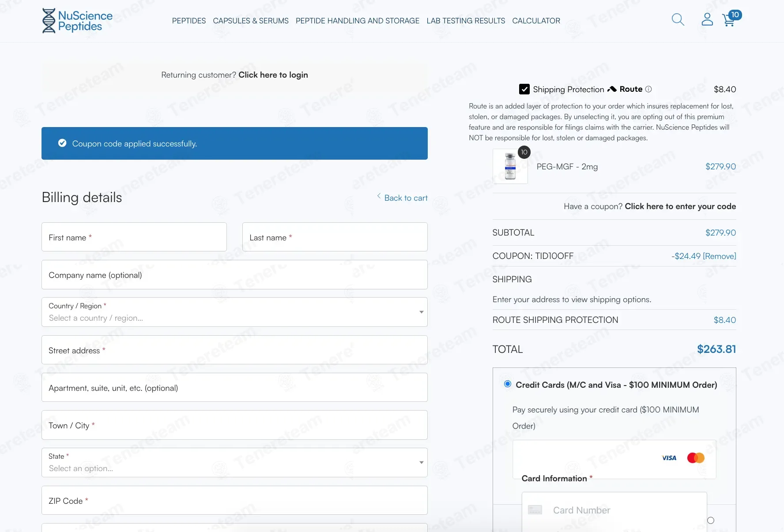
Task: Select the partially visible second payment radio
Action: pyautogui.click(x=711, y=521)
